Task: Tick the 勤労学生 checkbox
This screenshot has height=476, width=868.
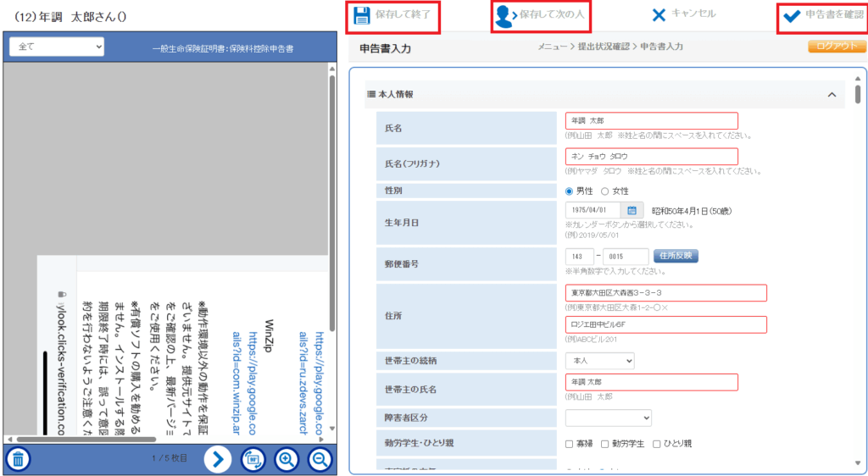Action: pyautogui.click(x=605, y=443)
